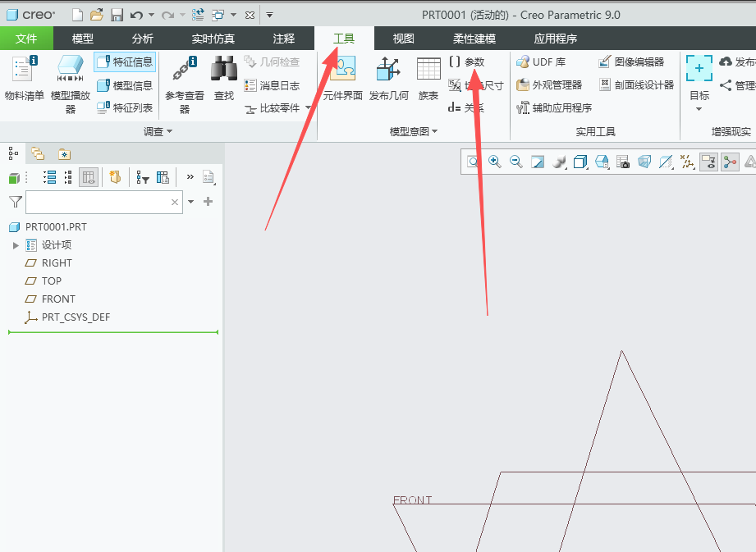This screenshot has width=756, height=552.
Task: Open the UDF 库 library
Action: point(541,62)
